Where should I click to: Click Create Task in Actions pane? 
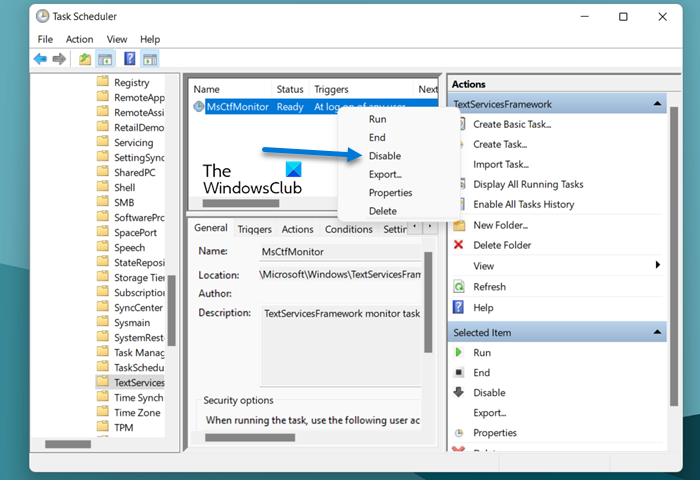pyautogui.click(x=500, y=144)
